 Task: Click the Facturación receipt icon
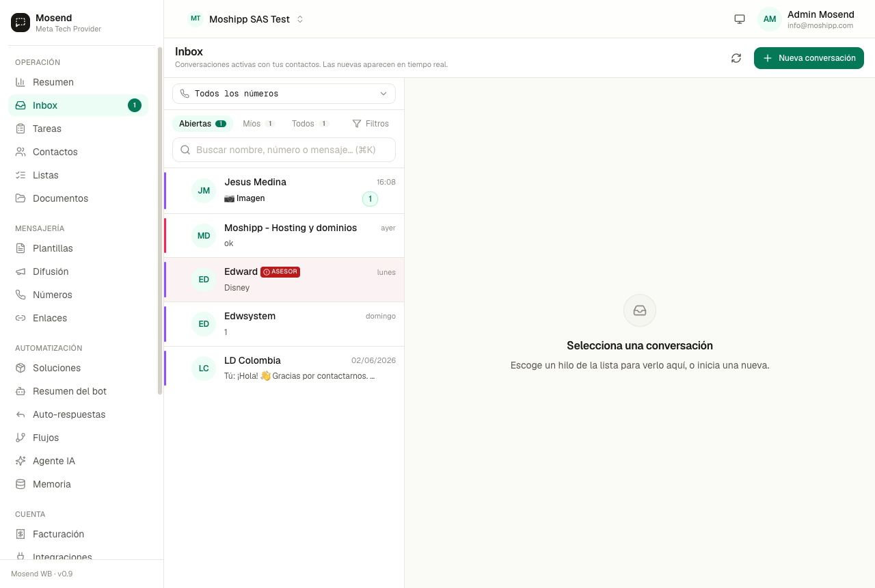21,534
